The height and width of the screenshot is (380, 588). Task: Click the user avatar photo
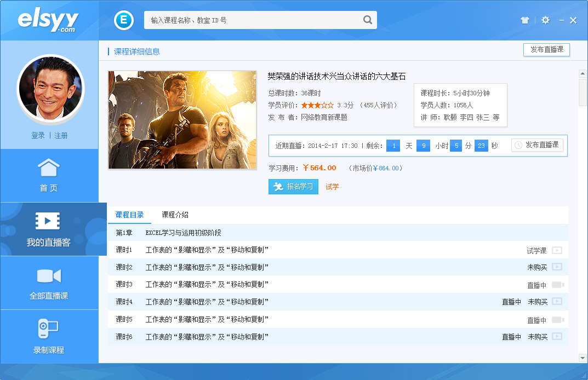pyautogui.click(x=50, y=89)
